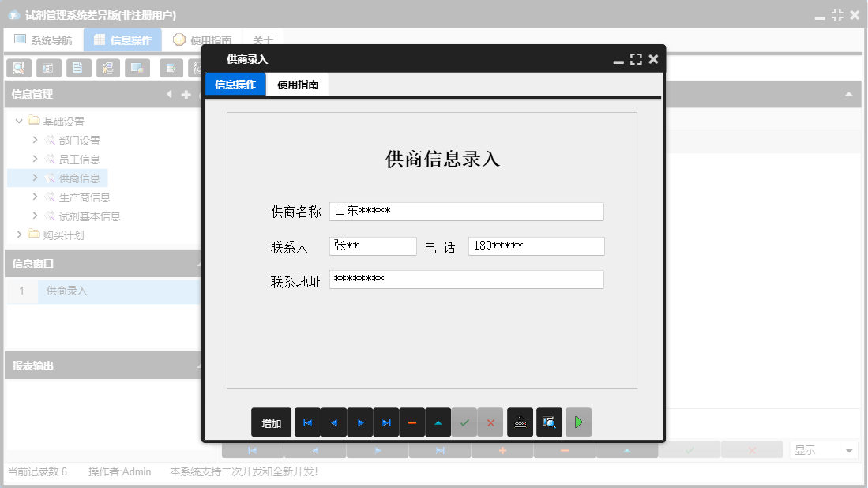Screen dimensions: 868x488
Task: Open the print keyboard icon in 供商录入 dialog
Action: point(520,422)
